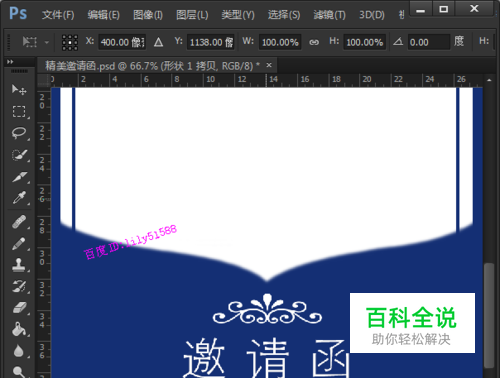The image size is (500, 378).
Task: Open the 滤镜(T) menu
Action: coord(329,15)
